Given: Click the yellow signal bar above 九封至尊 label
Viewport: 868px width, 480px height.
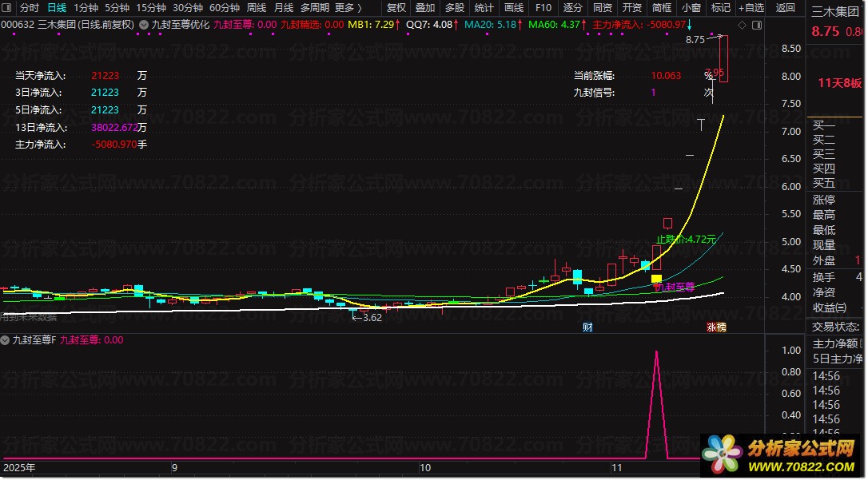Looking at the screenshot, I should tap(656, 279).
